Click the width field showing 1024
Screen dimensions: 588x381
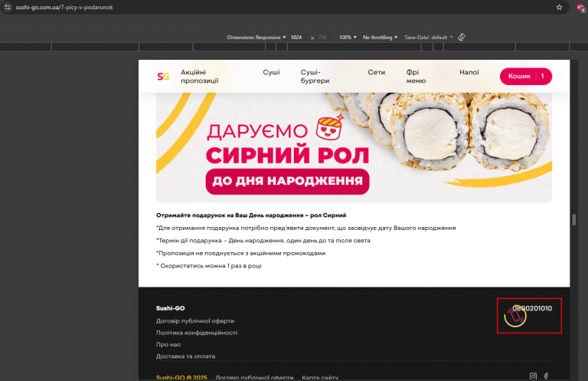click(x=296, y=37)
